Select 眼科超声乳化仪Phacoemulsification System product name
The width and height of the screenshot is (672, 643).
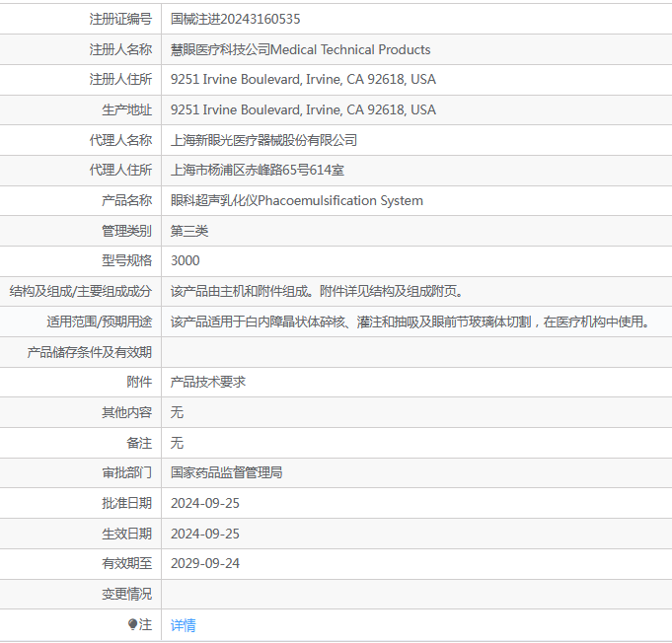(x=297, y=200)
